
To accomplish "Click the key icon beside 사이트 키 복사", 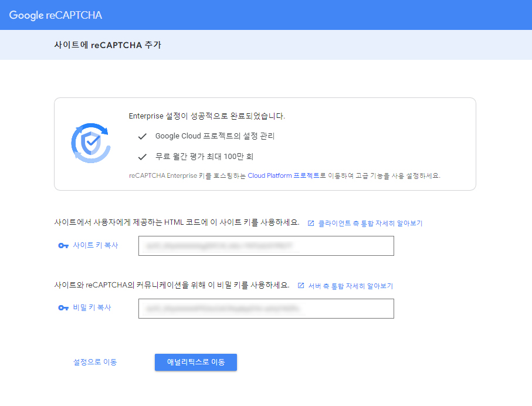I will (x=63, y=245).
